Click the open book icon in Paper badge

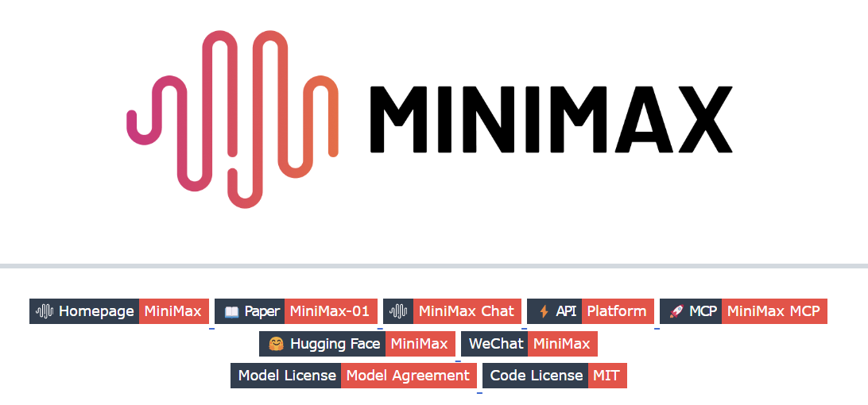pyautogui.click(x=231, y=312)
